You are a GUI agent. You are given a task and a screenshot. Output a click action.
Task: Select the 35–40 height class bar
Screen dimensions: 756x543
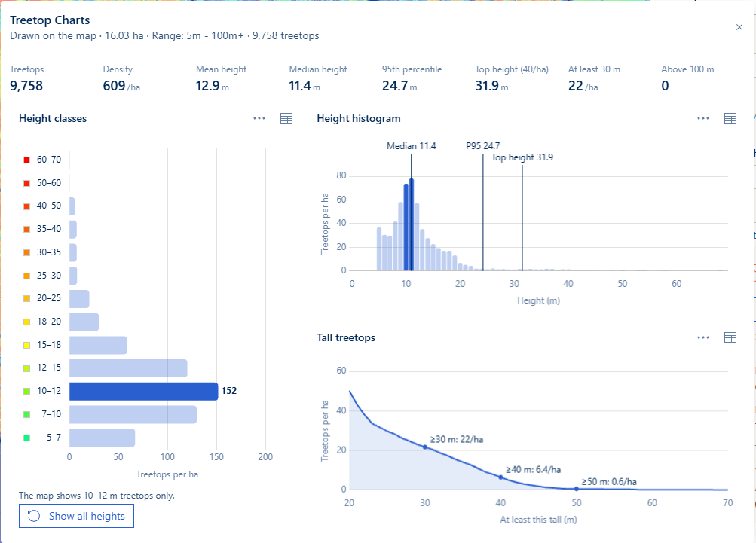point(73,230)
